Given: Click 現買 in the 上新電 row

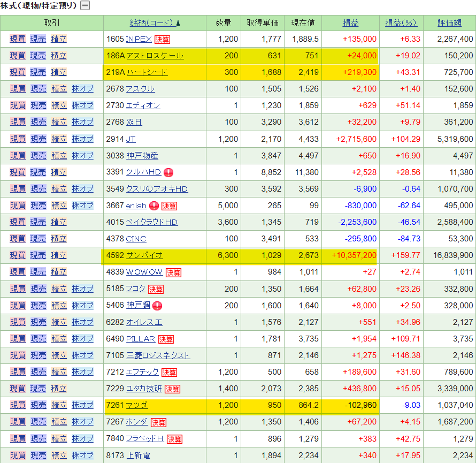Looking at the screenshot, I should [18, 456].
